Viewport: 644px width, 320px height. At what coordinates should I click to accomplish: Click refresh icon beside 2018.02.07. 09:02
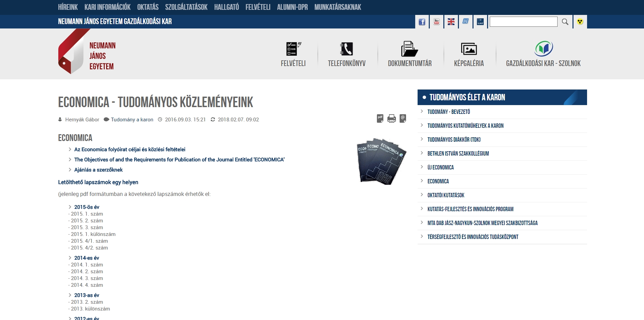point(213,119)
